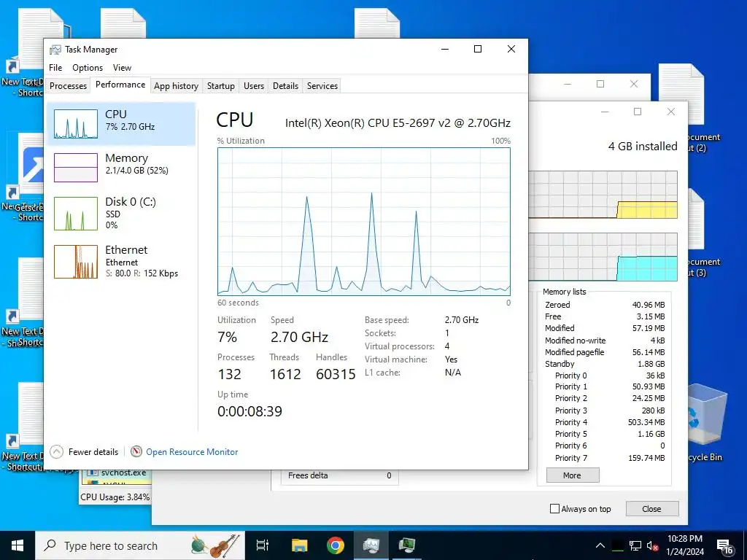Open Task View from the taskbar

click(262, 545)
